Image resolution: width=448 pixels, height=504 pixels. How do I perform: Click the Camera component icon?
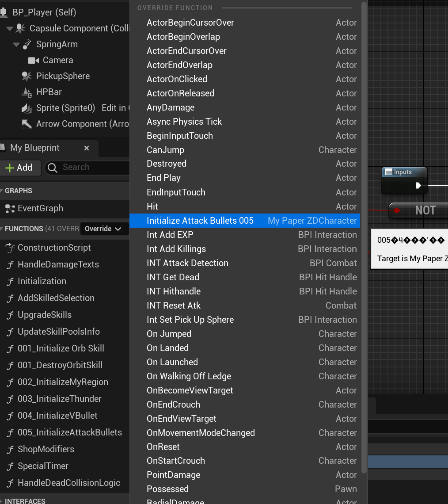(x=34, y=61)
